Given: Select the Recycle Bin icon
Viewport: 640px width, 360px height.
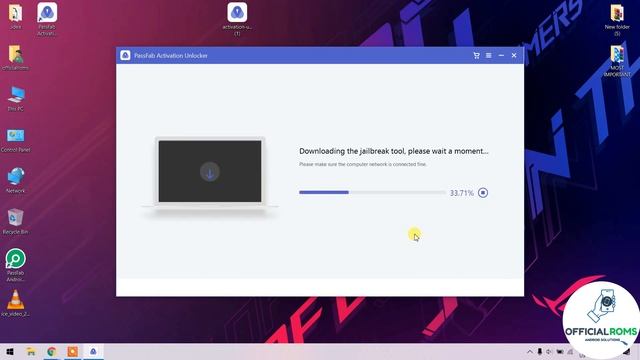Looking at the screenshot, I should tap(16, 221).
